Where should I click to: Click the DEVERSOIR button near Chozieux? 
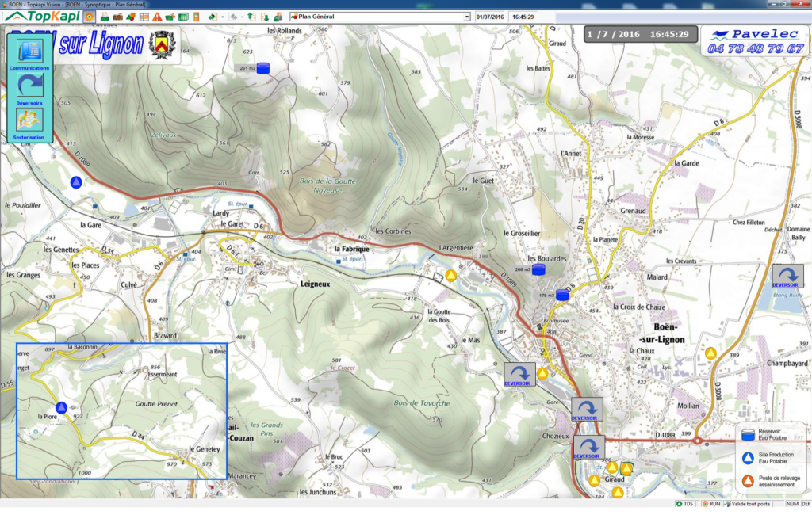click(589, 447)
